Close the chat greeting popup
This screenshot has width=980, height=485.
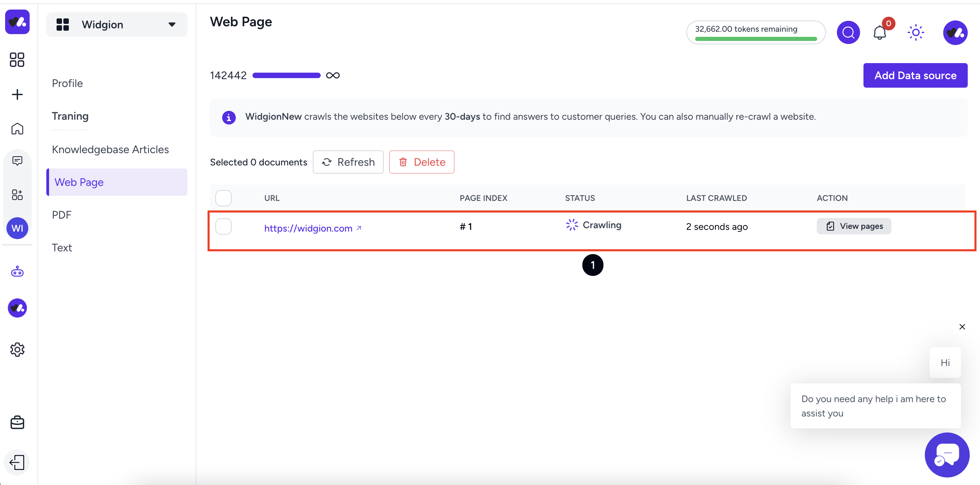coord(962,327)
